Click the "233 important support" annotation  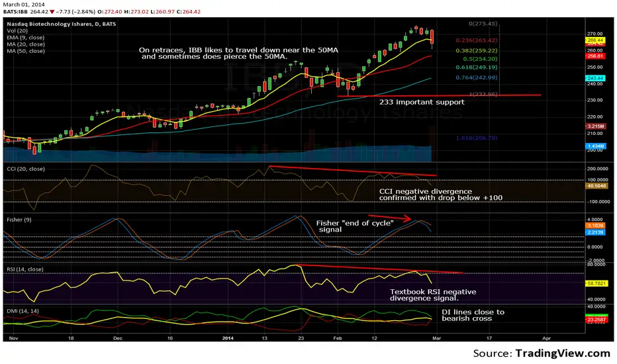422,103
